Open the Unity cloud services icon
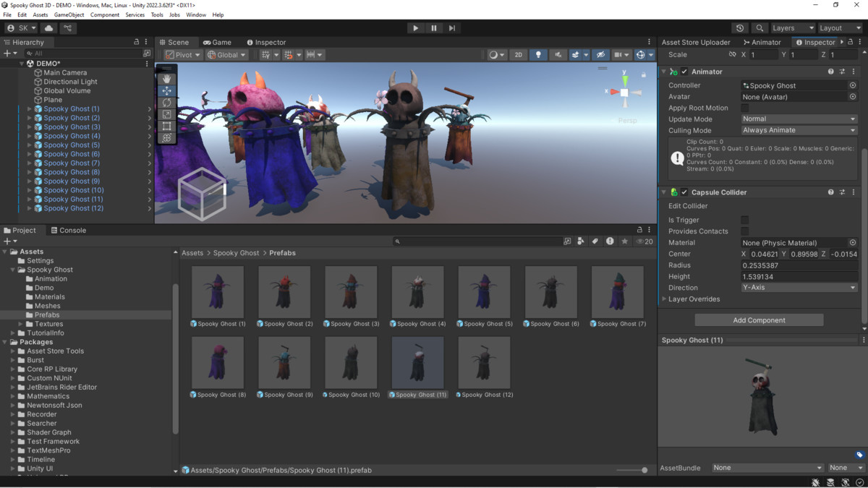Screen dimensions: 868x488 [x=49, y=28]
